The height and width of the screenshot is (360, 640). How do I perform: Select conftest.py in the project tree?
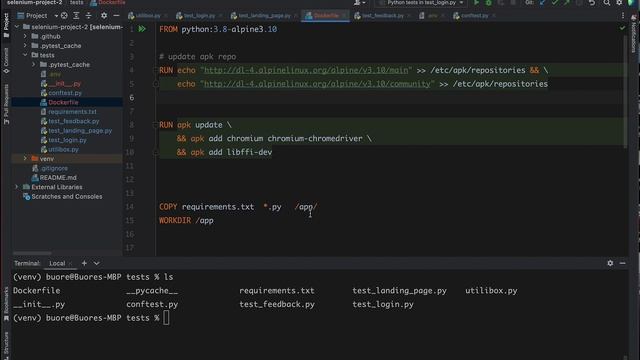(x=65, y=93)
